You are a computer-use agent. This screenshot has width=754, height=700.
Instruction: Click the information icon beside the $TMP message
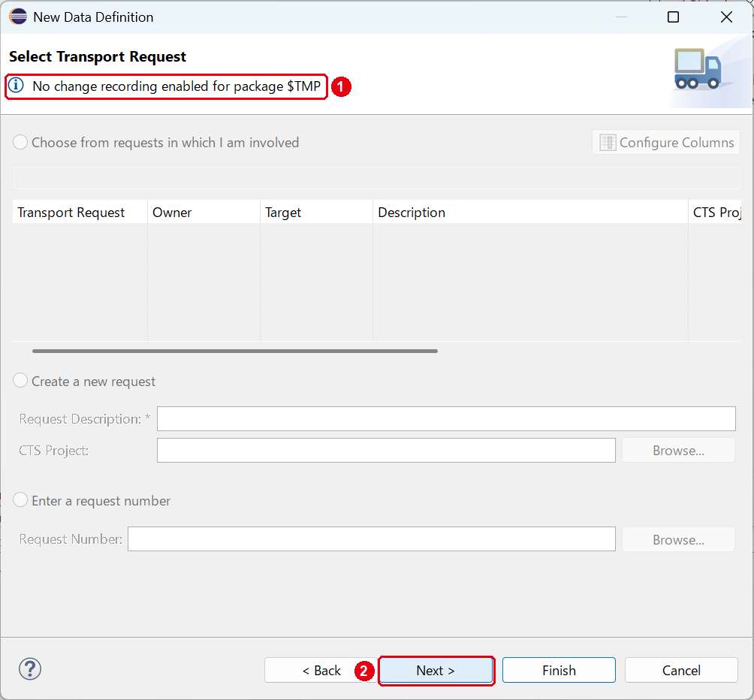[x=16, y=86]
